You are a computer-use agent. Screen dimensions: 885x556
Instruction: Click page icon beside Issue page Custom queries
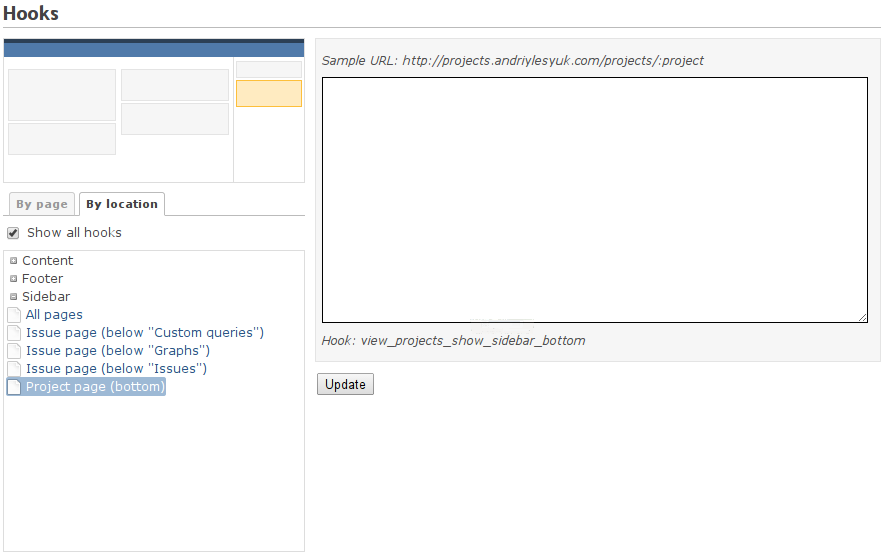[14, 332]
